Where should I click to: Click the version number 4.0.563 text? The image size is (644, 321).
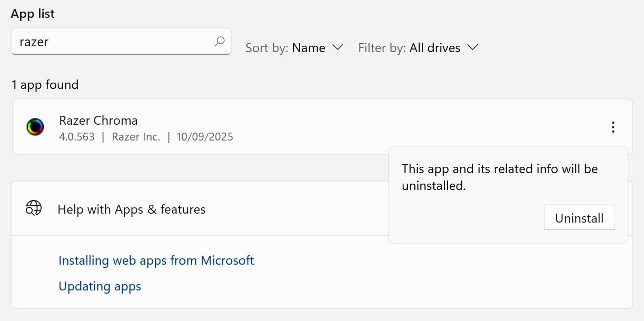pyautogui.click(x=77, y=136)
